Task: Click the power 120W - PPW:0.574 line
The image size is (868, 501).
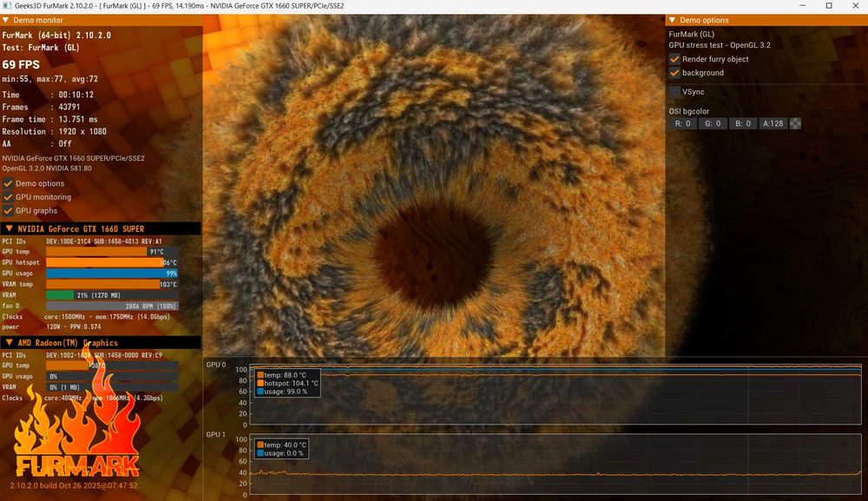Action: (51, 327)
